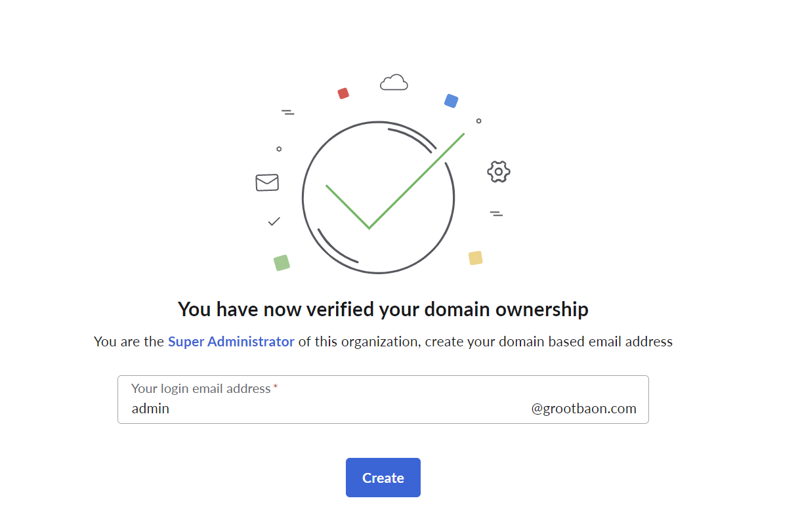This screenshot has height=532, width=800.
Task: Click the @grootbaon.com domain suffix
Action: tap(584, 409)
